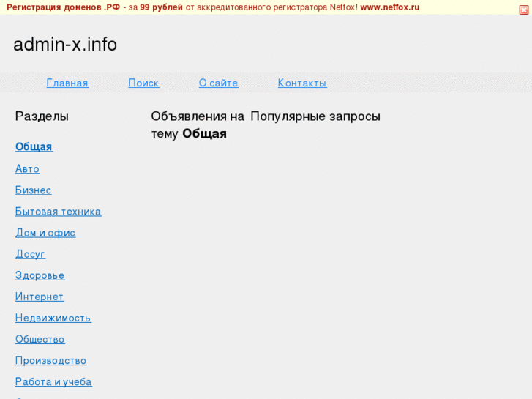Open the www.netfox.ru link in banner
Viewport: 532px width, 399px height.
point(390,7)
